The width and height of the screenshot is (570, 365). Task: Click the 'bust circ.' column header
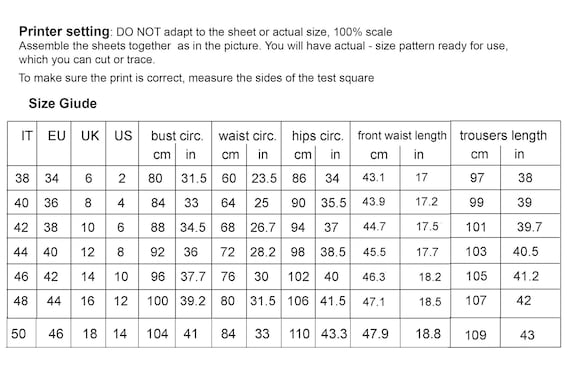coord(177,136)
